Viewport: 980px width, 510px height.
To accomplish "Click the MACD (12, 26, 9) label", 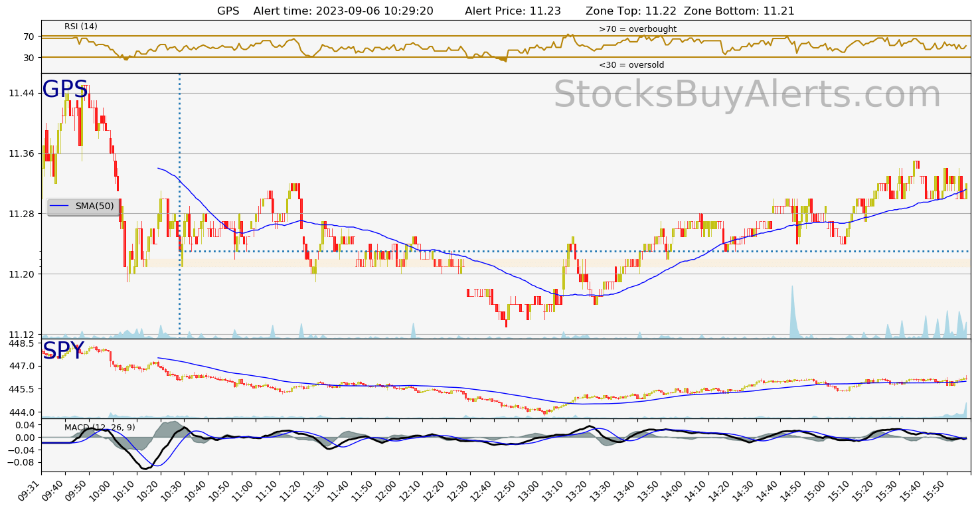I will tap(100, 428).
